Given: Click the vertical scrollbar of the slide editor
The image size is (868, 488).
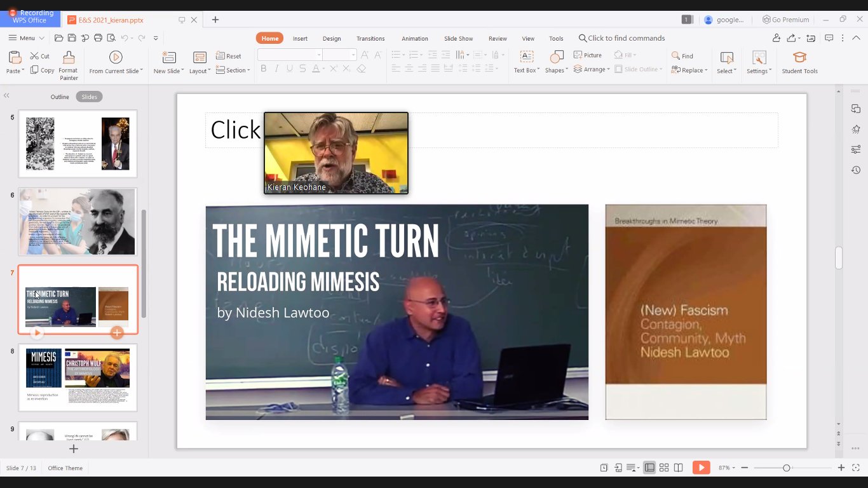Looking at the screenshot, I should 839,258.
